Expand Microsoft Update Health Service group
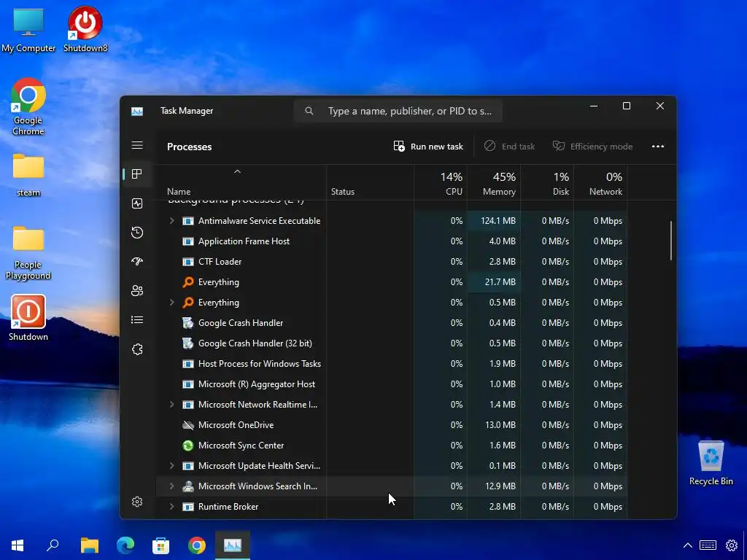Screen dimensions: 747x560 (172, 466)
